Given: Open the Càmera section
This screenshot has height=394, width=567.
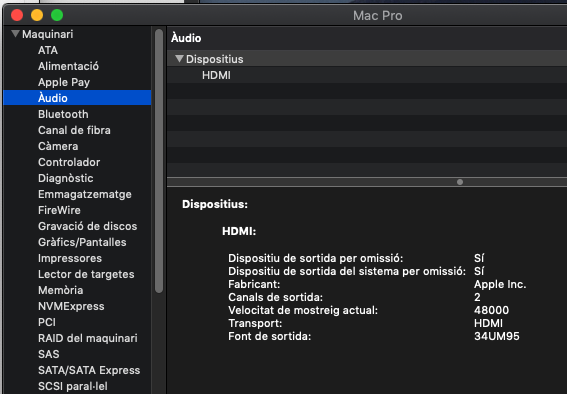Looking at the screenshot, I should (58, 146).
